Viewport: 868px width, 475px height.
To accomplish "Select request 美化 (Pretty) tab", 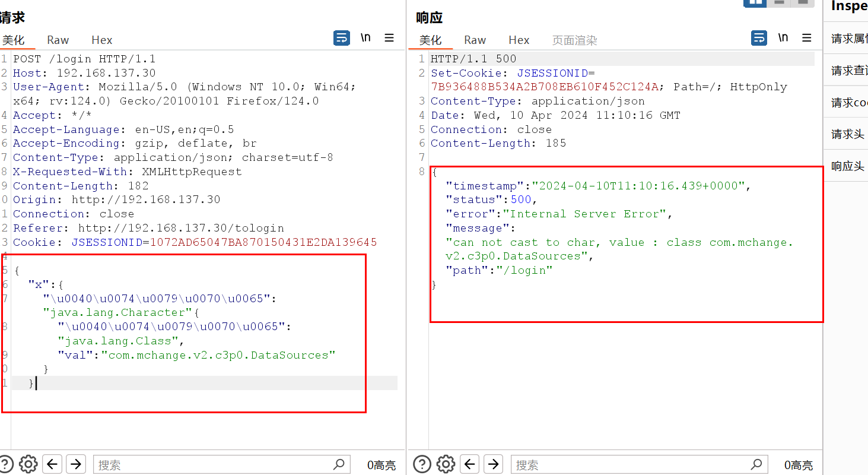I will click(14, 40).
